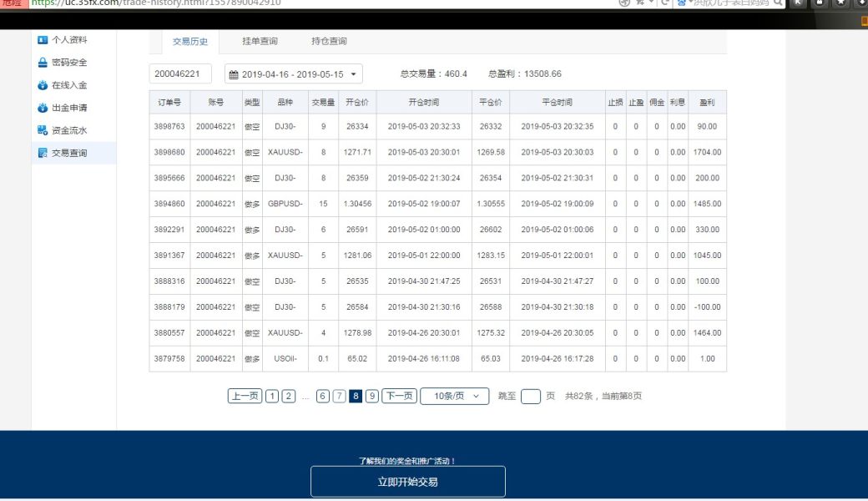Switch to the 持仓查询 tab
Screen dimensions: 868x501
(x=329, y=41)
